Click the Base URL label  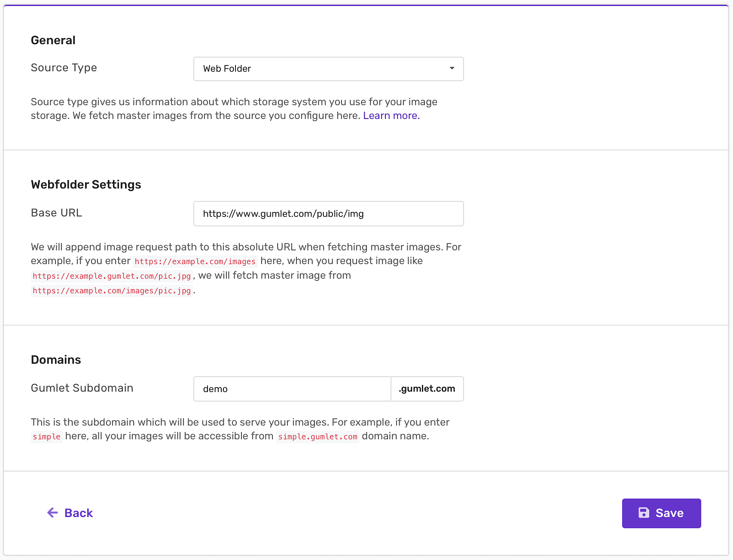[x=56, y=213]
